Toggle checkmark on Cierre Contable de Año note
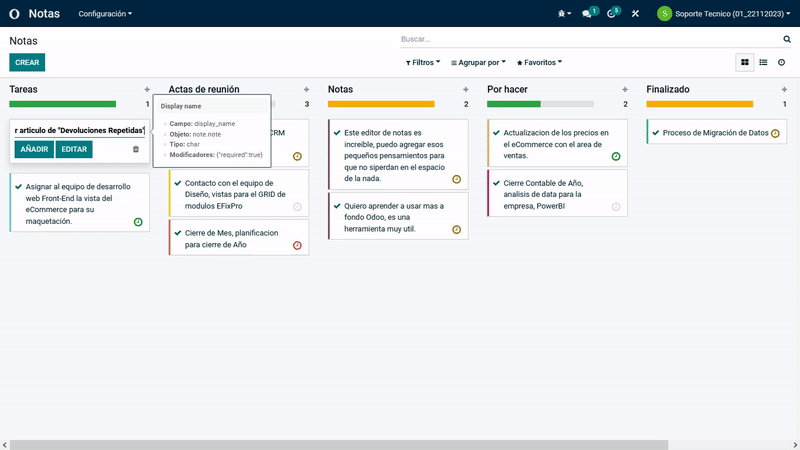 tap(495, 182)
